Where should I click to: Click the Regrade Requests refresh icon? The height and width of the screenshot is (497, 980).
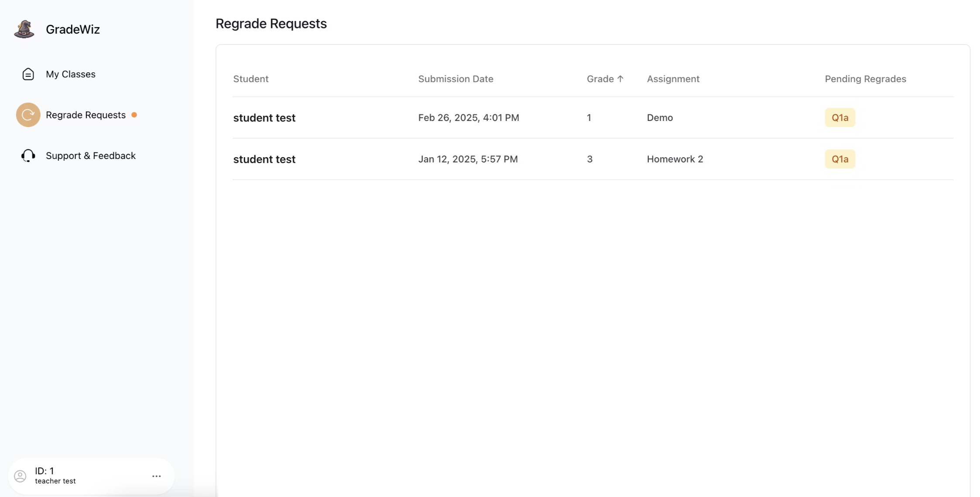click(28, 115)
